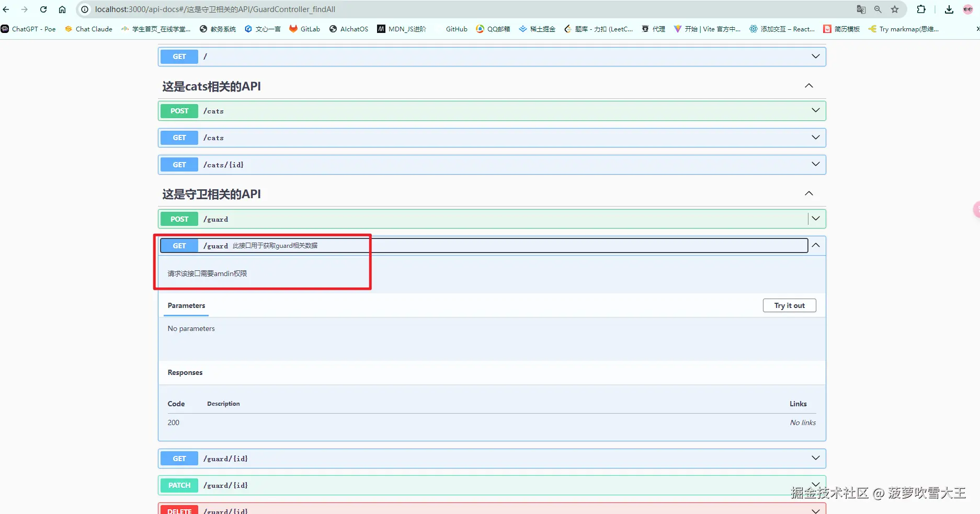
Task: Open the ChatGPT - Poe bookmark
Action: (x=28, y=29)
